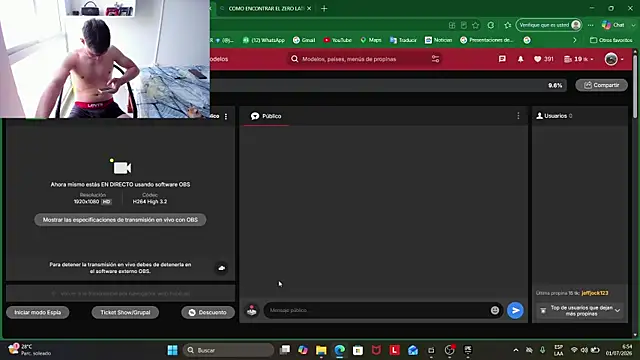This screenshot has width=640, height=360.
Task: Click Ticket Show/Grupal button
Action: click(x=125, y=312)
